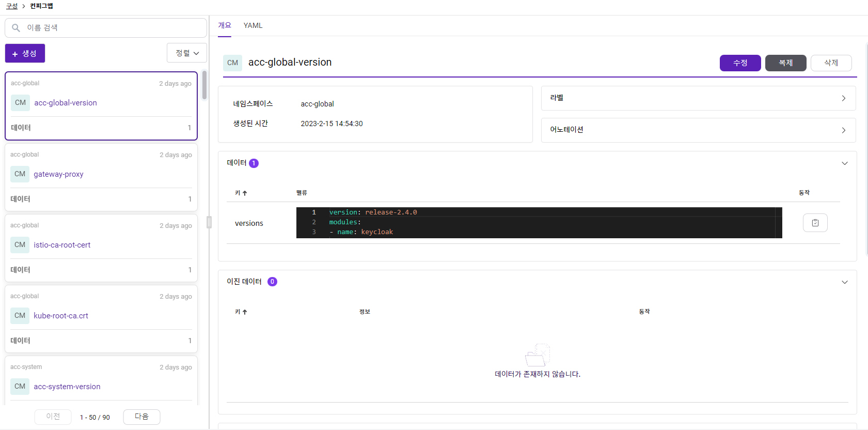Click acc-system namespace label on card
Image resolution: width=868 pixels, height=430 pixels.
tap(26, 367)
